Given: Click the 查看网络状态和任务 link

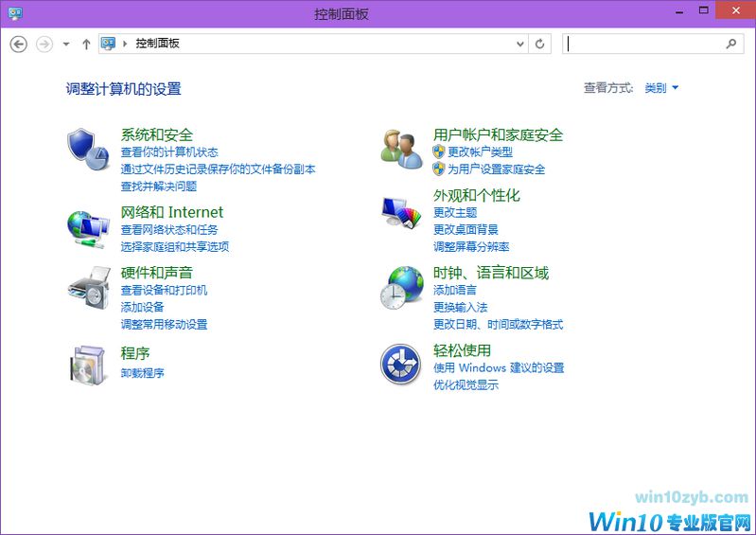Looking at the screenshot, I should pyautogui.click(x=168, y=229).
